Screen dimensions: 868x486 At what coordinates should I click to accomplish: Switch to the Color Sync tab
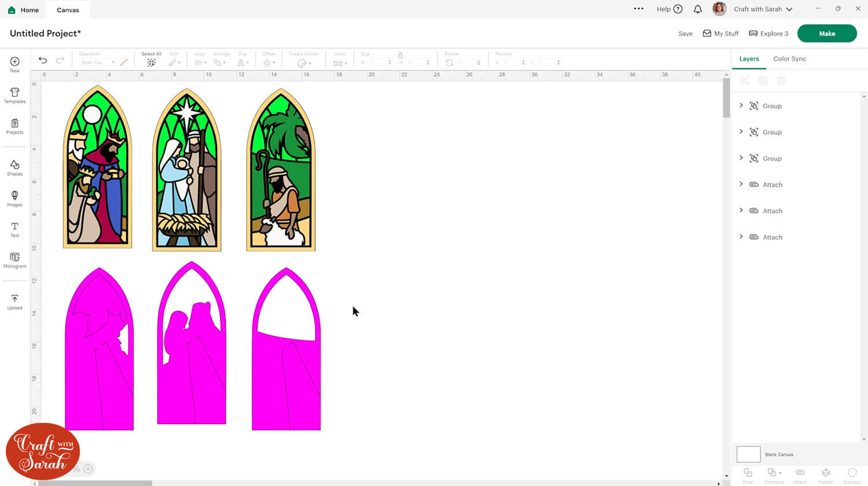point(789,59)
